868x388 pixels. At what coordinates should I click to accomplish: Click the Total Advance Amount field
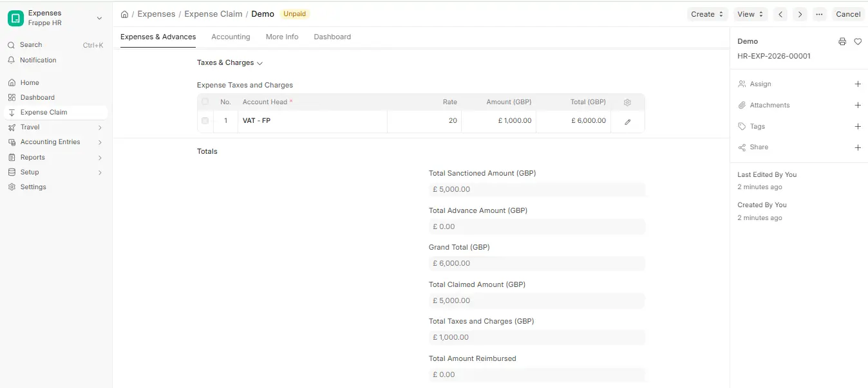pyautogui.click(x=537, y=226)
